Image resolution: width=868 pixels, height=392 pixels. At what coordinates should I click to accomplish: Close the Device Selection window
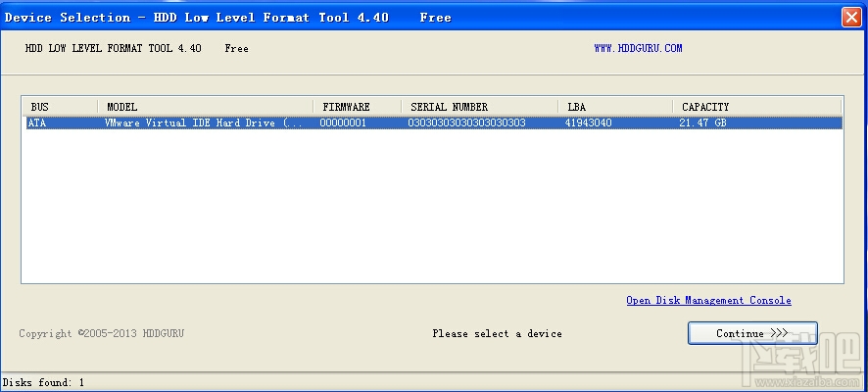[x=850, y=18]
